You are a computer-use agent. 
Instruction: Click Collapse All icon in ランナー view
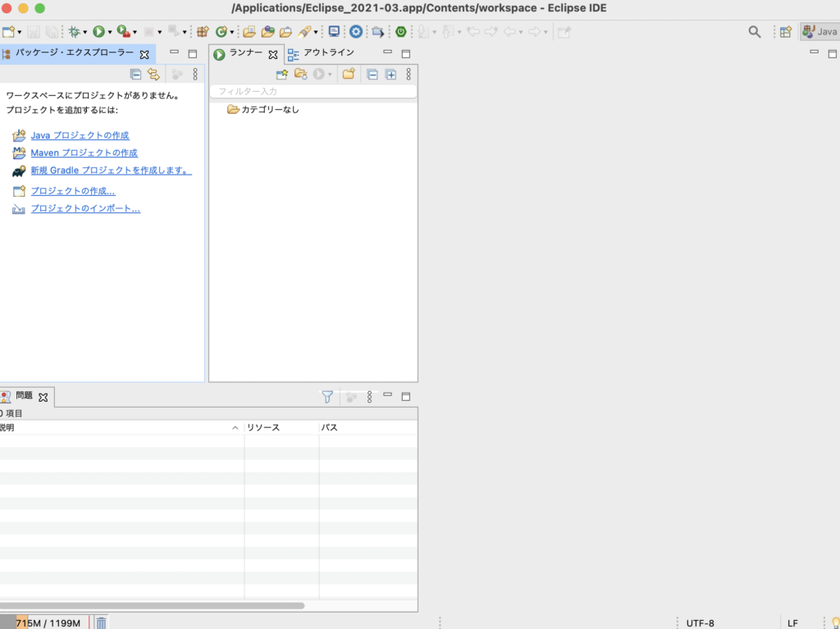click(x=372, y=75)
